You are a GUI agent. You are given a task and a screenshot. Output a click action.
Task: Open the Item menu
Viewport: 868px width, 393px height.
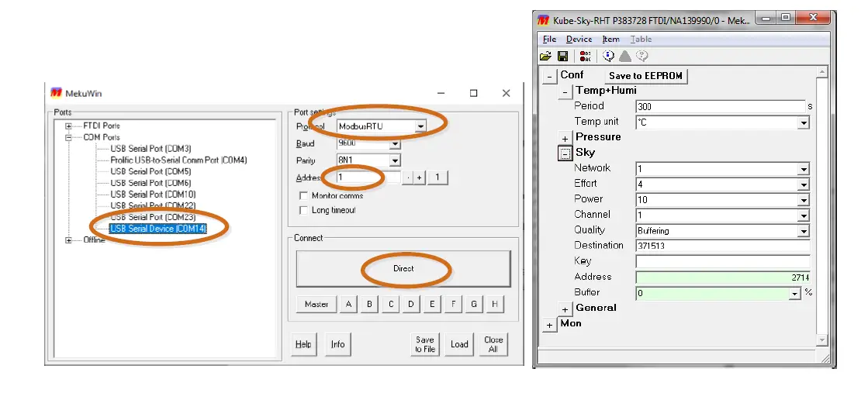[610, 40]
